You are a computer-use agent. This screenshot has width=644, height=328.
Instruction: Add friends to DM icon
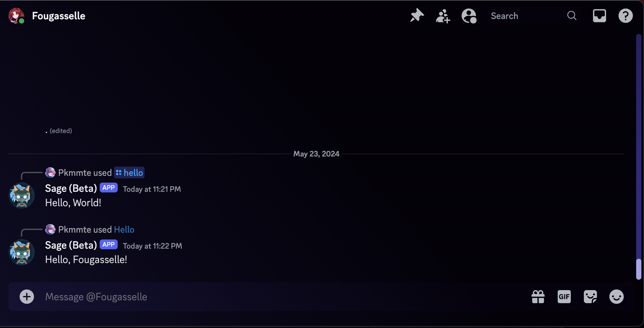pos(443,16)
